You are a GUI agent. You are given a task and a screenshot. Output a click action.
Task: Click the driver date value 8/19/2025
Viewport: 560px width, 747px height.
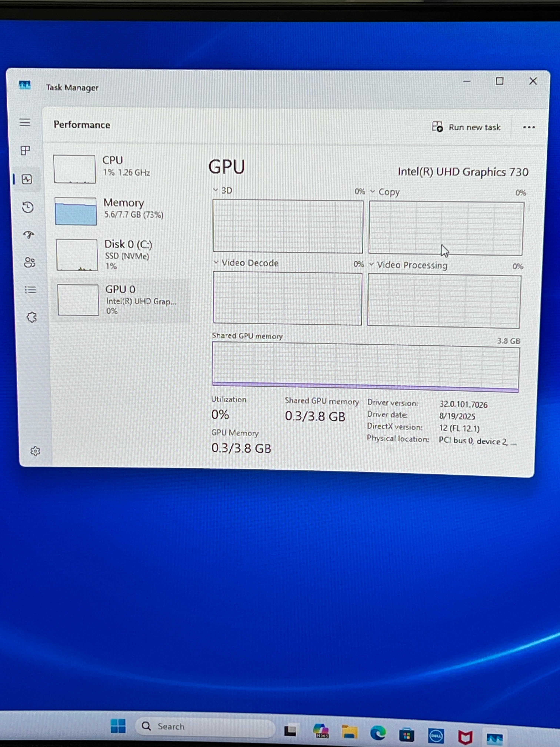coord(457,416)
